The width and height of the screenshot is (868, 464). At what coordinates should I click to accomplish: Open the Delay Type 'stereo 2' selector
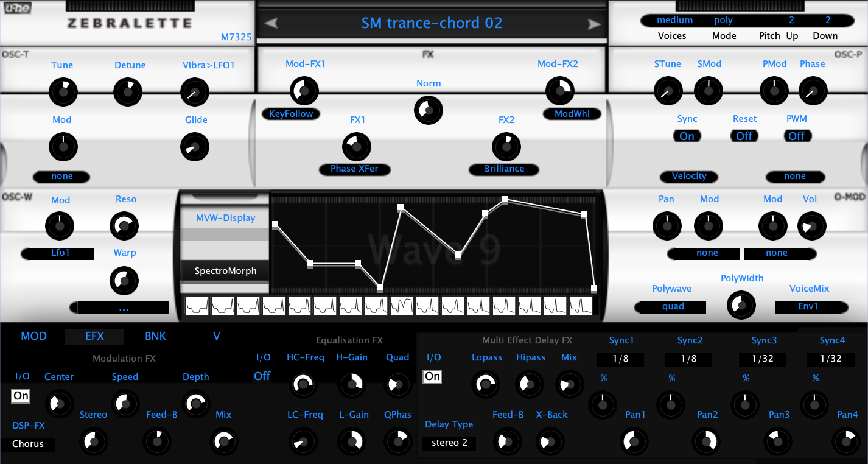449,443
